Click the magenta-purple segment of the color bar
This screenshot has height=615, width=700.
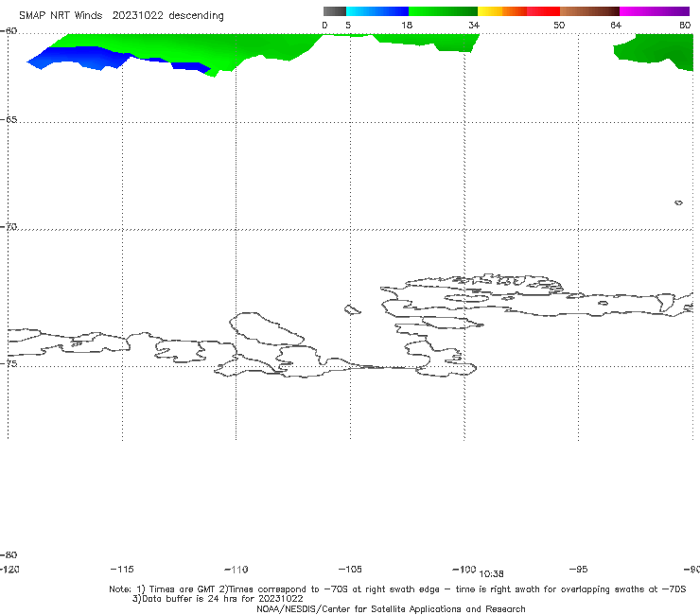pyautogui.click(x=654, y=11)
